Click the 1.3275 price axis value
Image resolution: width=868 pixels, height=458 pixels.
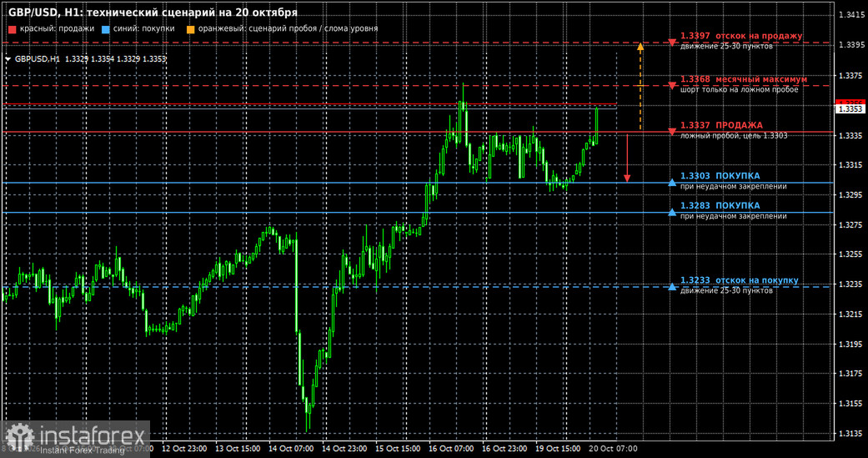(850, 225)
